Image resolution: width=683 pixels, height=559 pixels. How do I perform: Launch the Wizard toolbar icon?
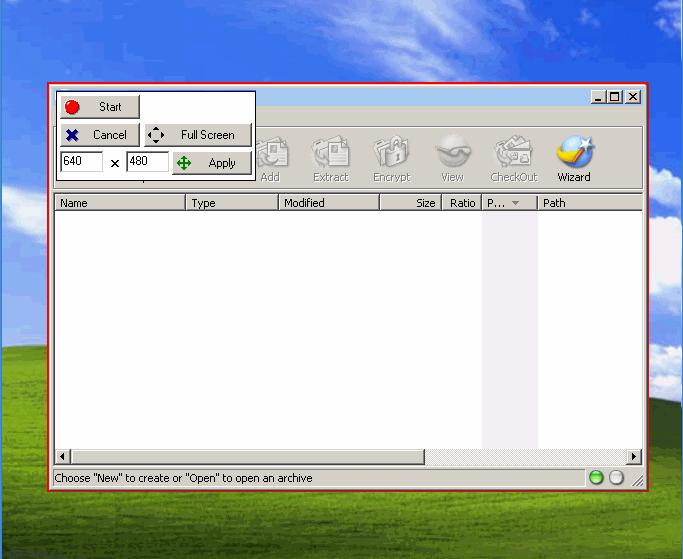point(574,159)
